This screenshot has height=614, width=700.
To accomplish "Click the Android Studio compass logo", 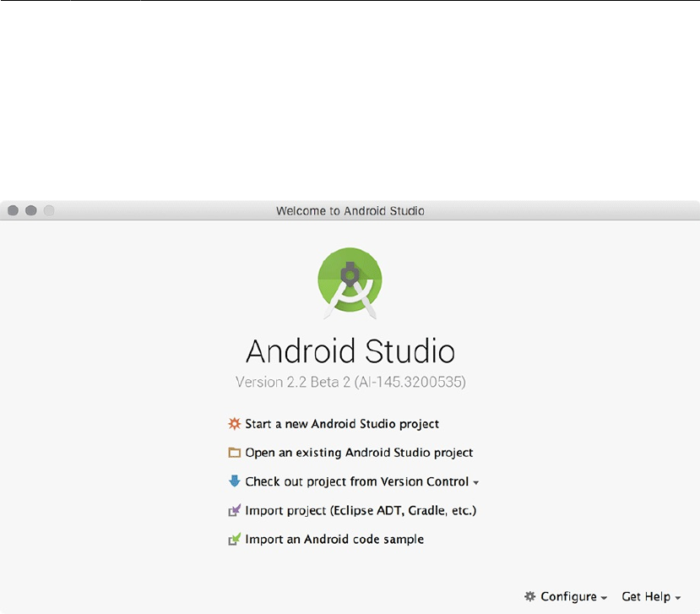I will [x=350, y=283].
